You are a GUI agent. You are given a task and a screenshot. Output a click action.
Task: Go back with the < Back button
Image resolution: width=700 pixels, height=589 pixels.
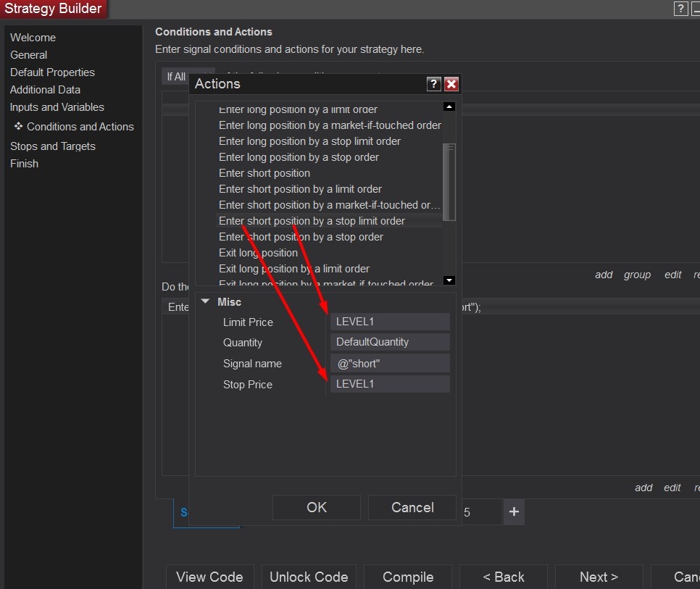click(x=503, y=577)
